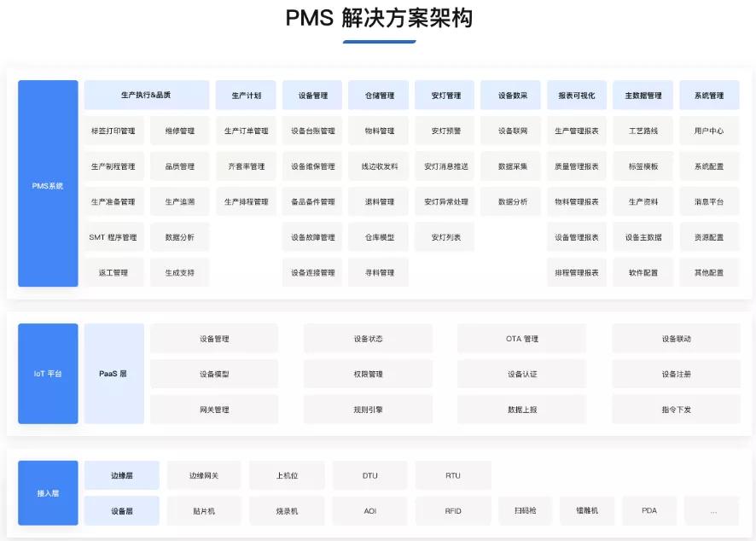Click the 边缘层 label in 接入层
Image resolution: width=756 pixels, height=541 pixels.
(120, 475)
